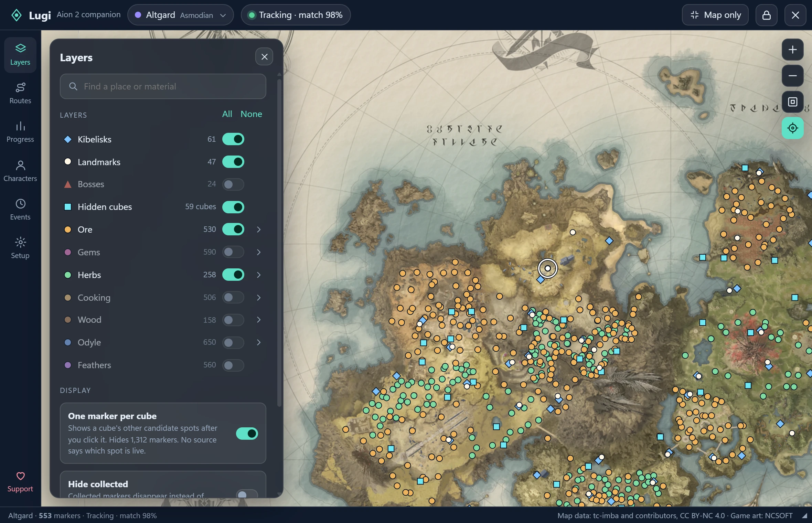Expand the Herbs layer sub-items

coord(259,275)
